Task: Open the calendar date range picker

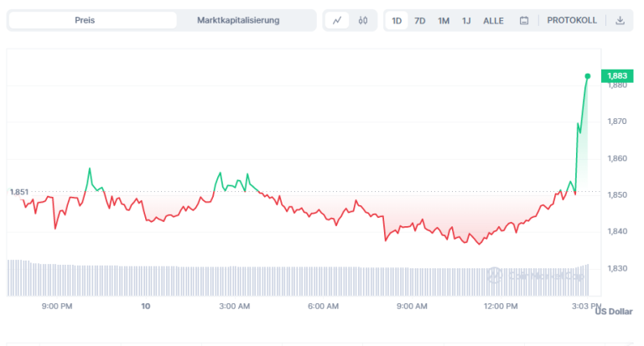Action: (x=524, y=20)
